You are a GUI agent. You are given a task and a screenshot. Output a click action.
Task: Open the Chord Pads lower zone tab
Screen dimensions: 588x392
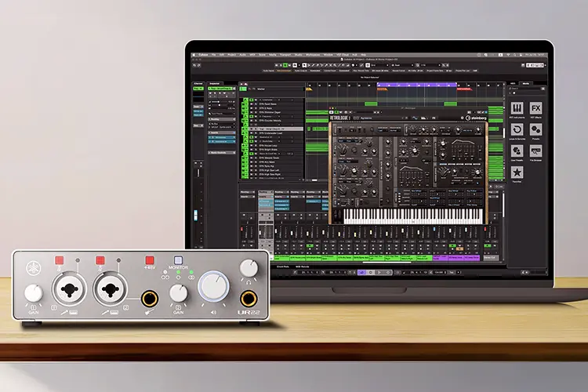point(283,267)
